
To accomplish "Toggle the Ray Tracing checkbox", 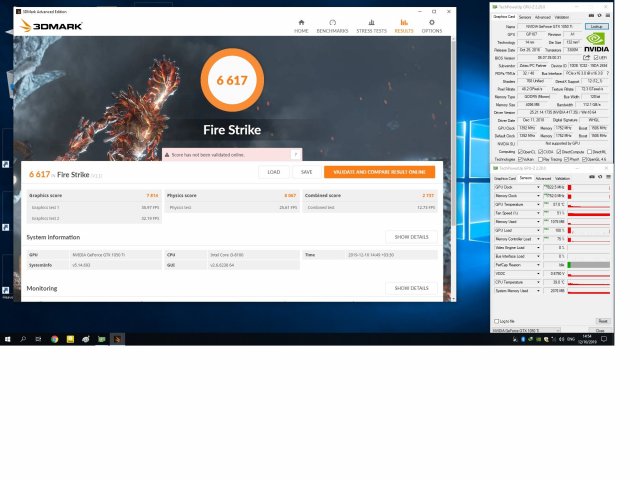I will tap(540, 160).
